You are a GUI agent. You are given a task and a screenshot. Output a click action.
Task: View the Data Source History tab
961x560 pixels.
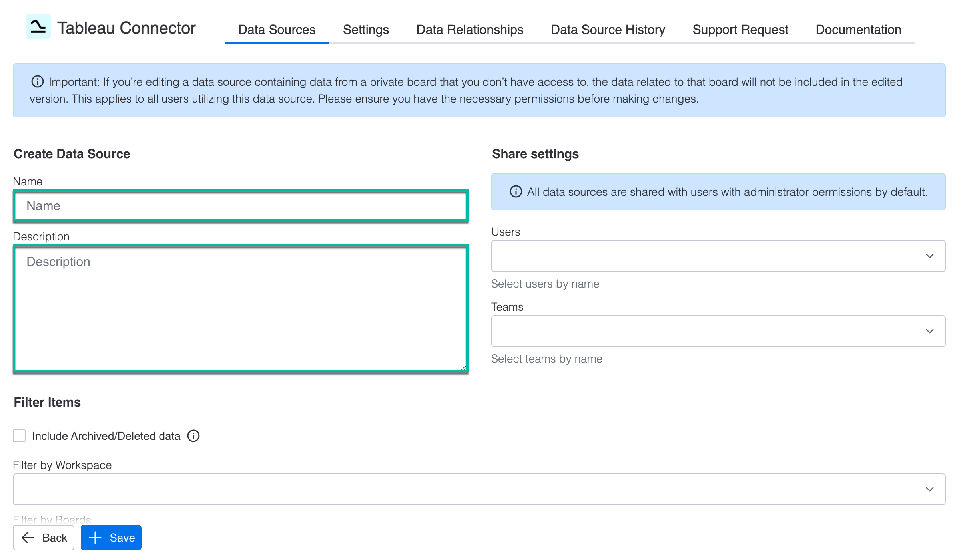[x=608, y=29]
